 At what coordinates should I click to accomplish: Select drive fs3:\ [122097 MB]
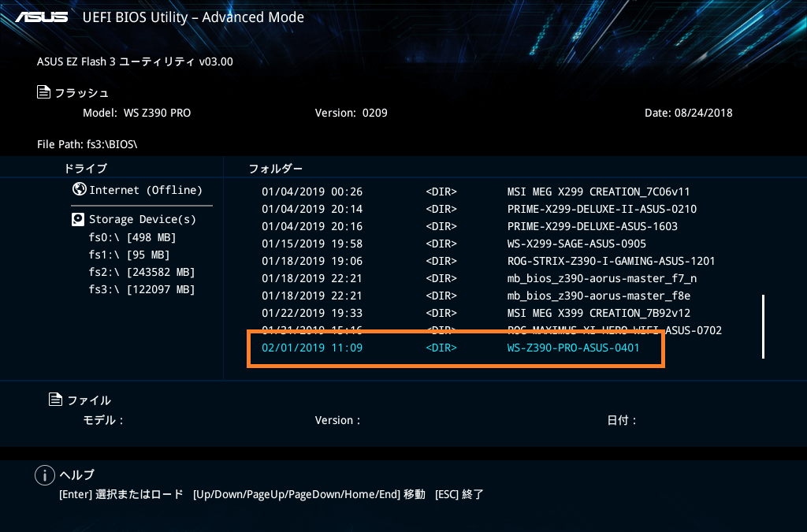tap(142, 290)
